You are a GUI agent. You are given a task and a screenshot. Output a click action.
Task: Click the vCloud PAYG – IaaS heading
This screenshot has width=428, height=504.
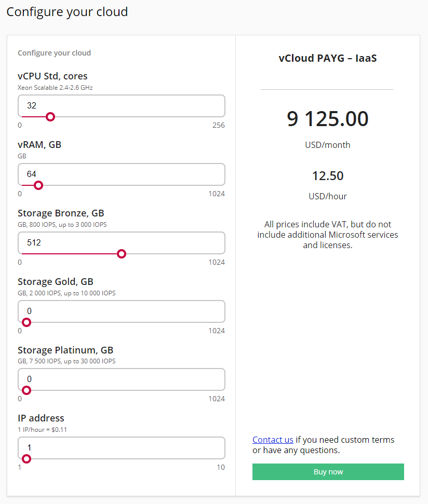pyautogui.click(x=327, y=58)
